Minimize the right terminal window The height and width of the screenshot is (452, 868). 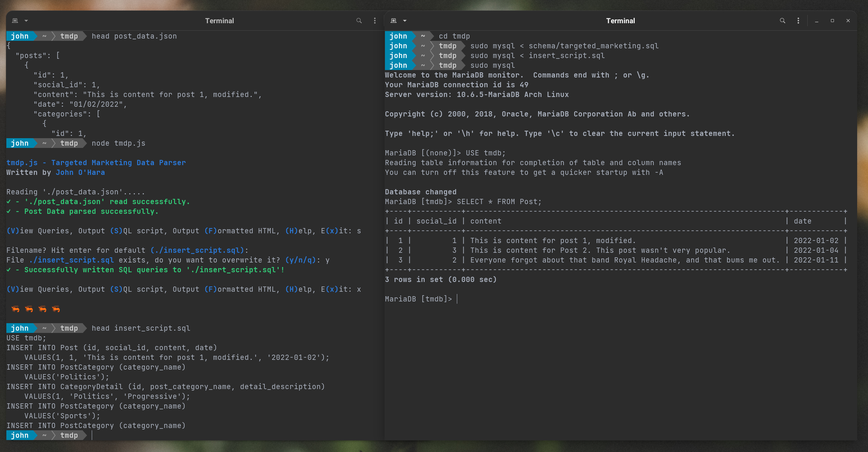click(x=817, y=21)
